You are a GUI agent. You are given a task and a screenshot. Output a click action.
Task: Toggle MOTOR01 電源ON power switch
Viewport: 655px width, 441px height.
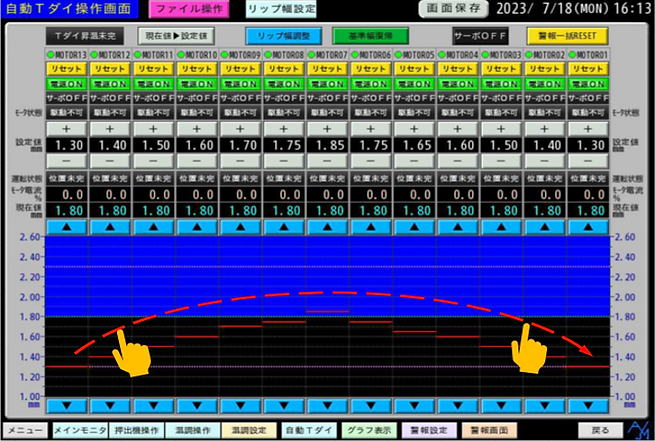(588, 84)
